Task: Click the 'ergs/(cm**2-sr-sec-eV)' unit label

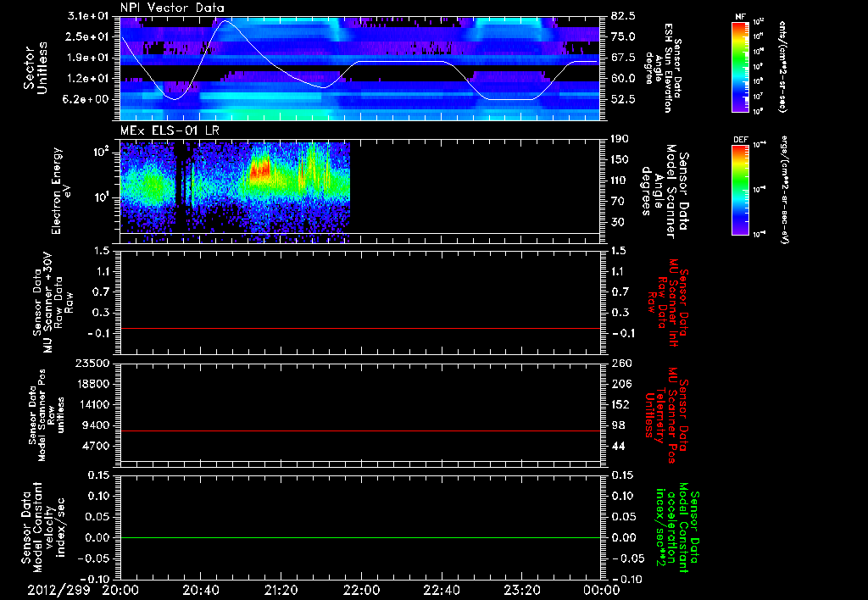Action: [784, 189]
